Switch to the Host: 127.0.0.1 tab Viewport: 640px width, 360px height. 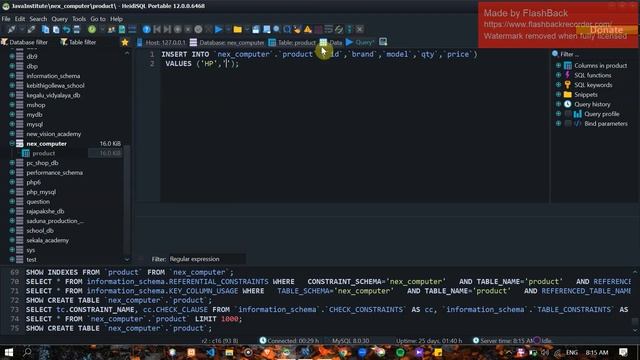click(x=162, y=42)
